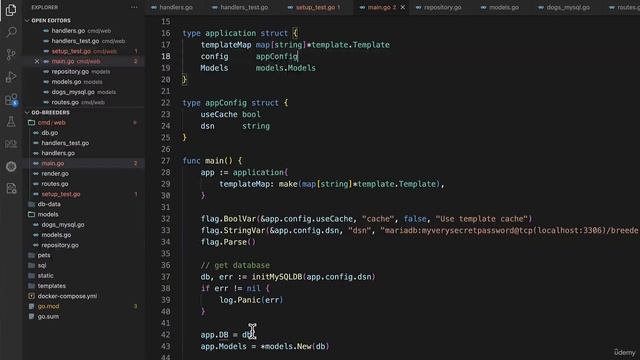Image resolution: width=640 pixels, height=360 pixels.
Task: Expand the sql folder
Action: [x=42, y=265]
